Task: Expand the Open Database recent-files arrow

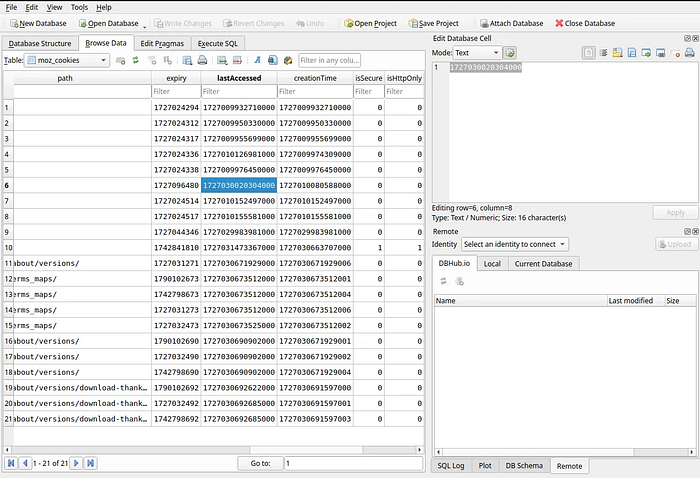Action: point(145,26)
